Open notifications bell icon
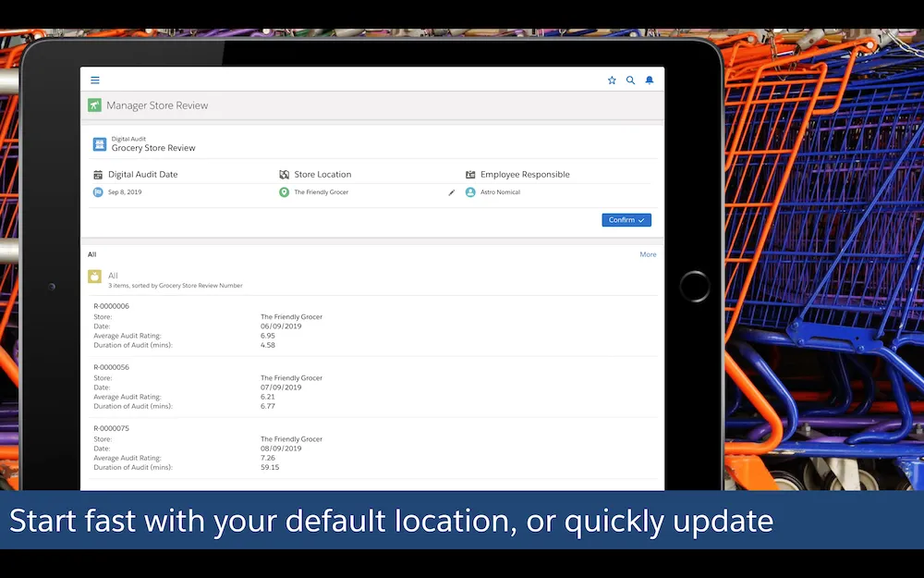This screenshot has width=924, height=578. click(650, 80)
